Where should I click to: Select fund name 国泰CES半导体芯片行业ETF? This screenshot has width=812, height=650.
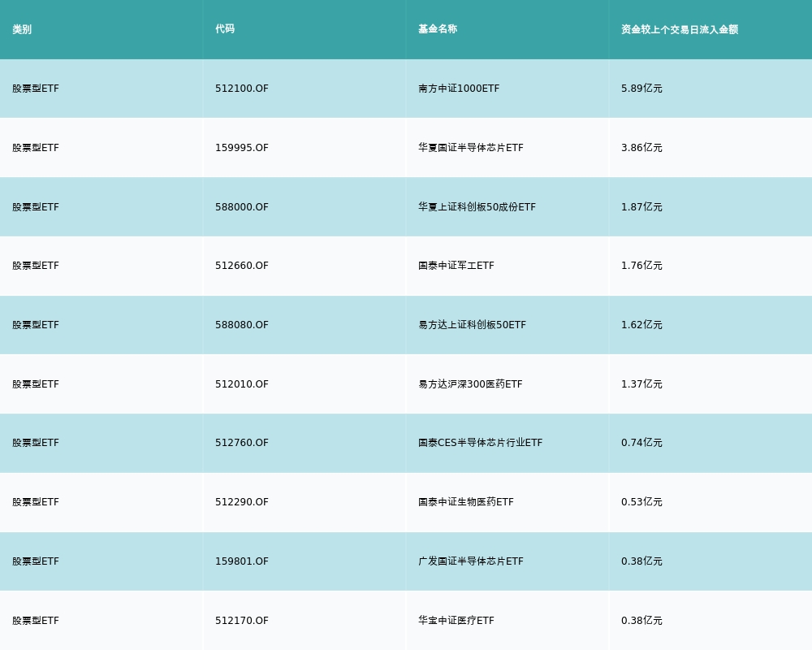tap(481, 443)
